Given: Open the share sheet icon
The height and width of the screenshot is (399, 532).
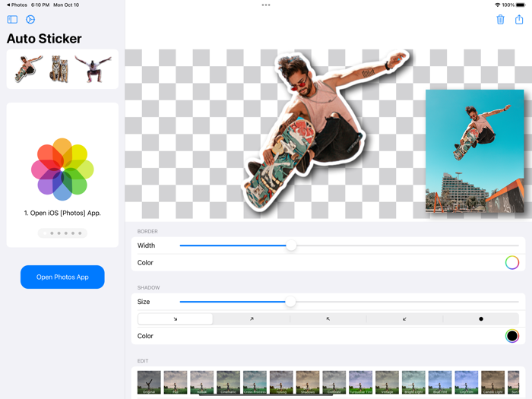Looking at the screenshot, I should pyautogui.click(x=519, y=19).
